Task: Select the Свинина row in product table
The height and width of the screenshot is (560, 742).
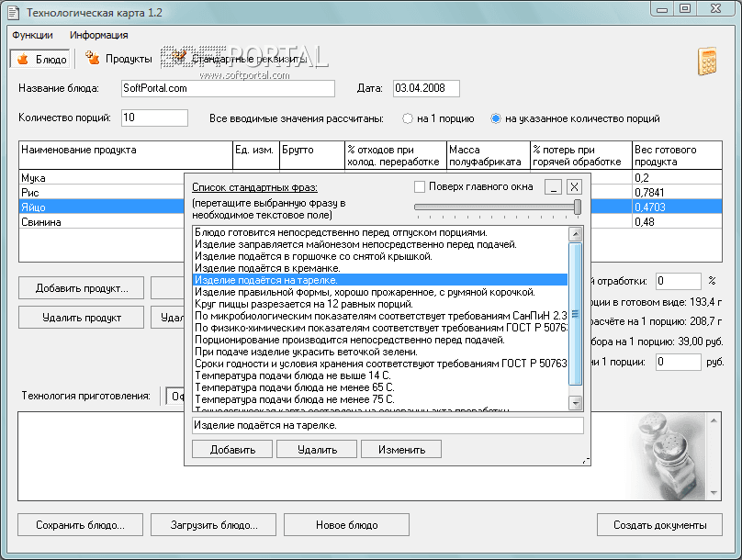Action: point(102,222)
